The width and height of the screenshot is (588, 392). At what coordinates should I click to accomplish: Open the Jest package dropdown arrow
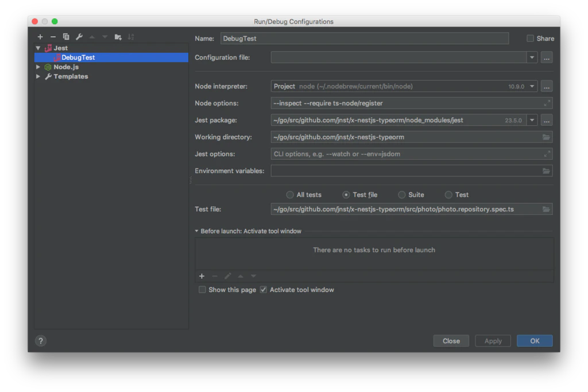coord(532,120)
